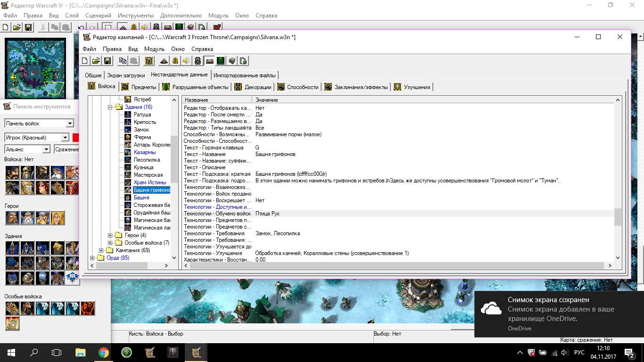Pick the Mountain King hero icon under Герои

tap(43, 218)
